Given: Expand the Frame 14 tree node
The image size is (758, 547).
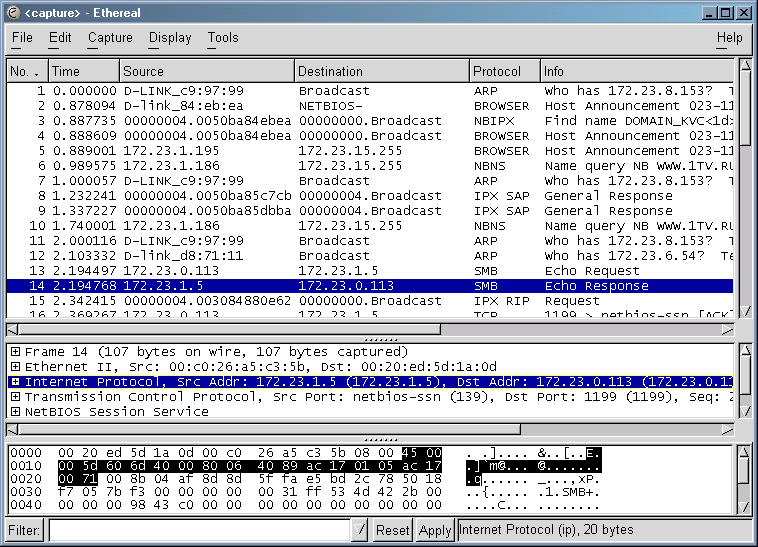Looking at the screenshot, I should click(15, 352).
